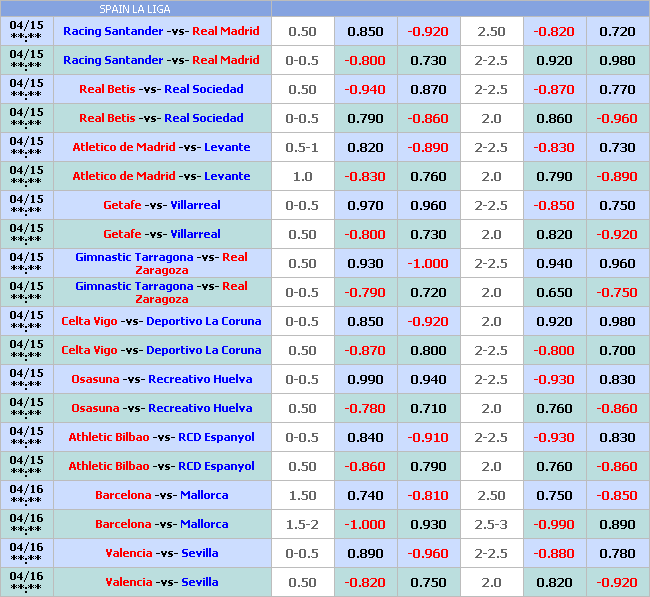Click Barcelona in the 1.50 handicap row
The image size is (650, 597).
[123, 495]
